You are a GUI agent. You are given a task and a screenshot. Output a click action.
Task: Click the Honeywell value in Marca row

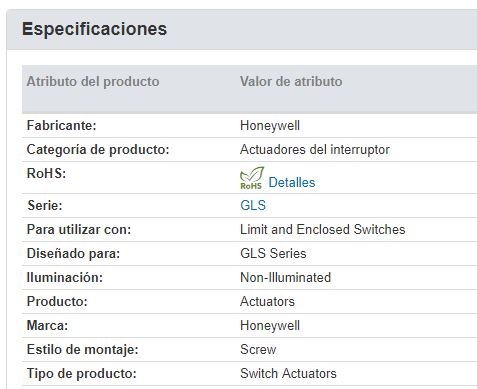pyautogui.click(x=270, y=326)
